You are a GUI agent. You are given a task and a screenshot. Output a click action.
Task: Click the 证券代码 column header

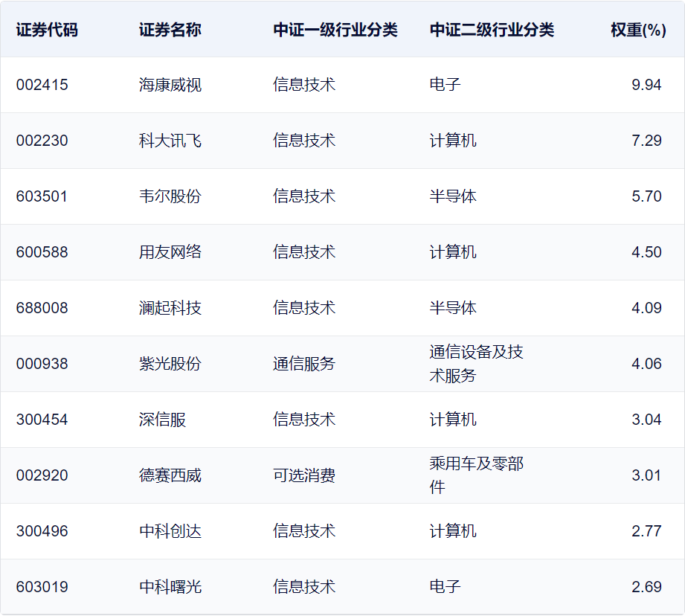point(47,30)
